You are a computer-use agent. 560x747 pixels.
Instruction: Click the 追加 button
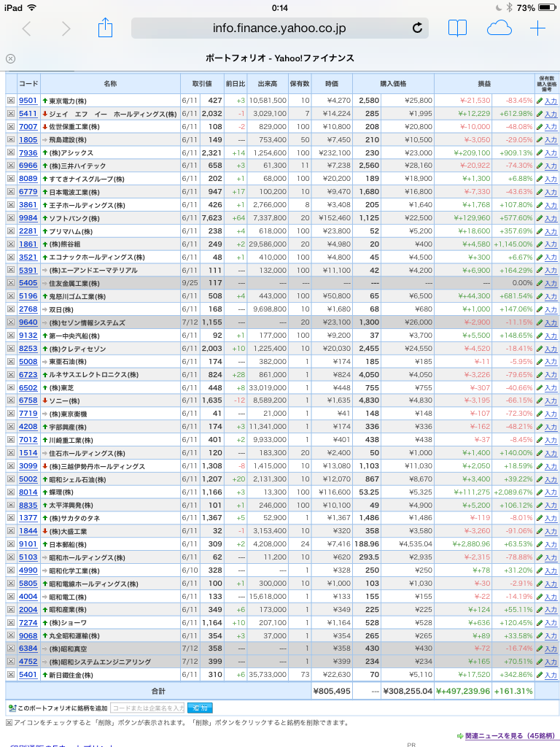[200, 708]
